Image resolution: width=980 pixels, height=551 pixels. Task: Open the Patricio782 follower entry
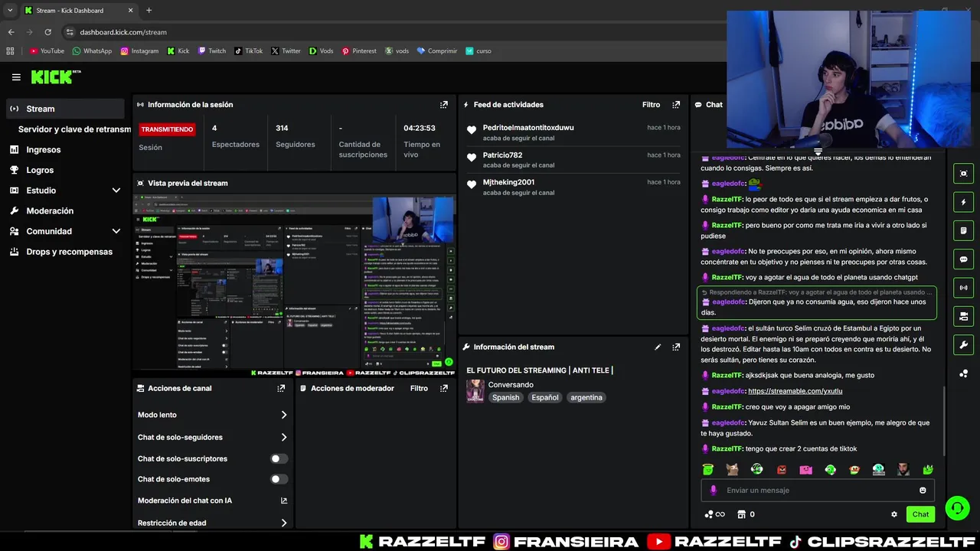click(x=573, y=160)
